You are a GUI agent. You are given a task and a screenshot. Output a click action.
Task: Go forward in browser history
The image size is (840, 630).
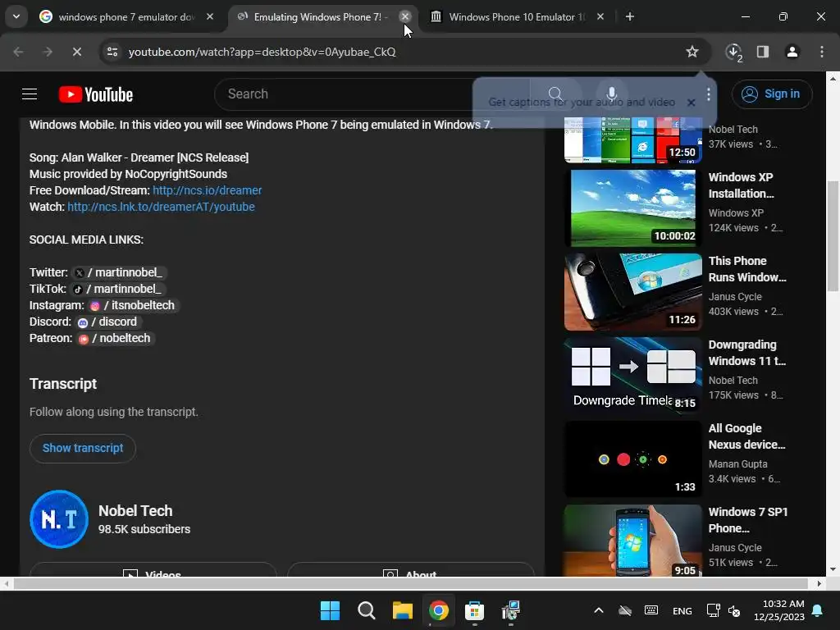(x=47, y=52)
